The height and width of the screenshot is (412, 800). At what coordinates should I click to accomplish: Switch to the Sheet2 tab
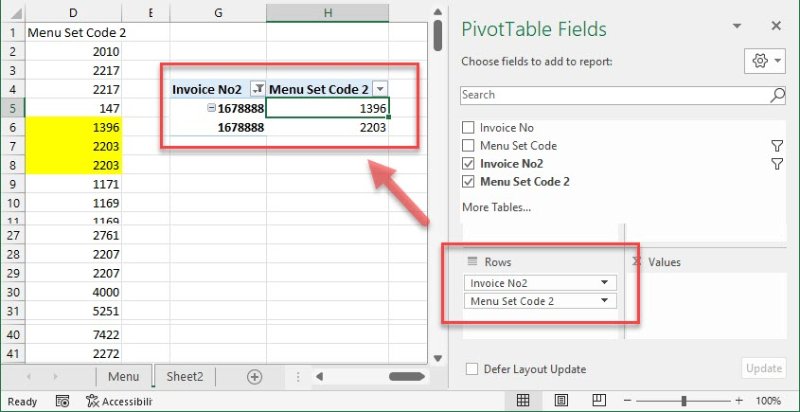(184, 377)
